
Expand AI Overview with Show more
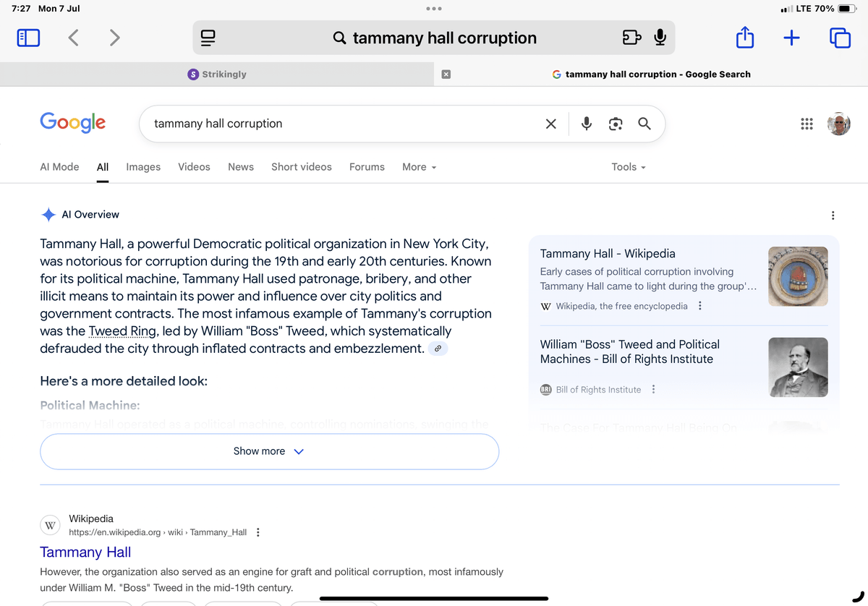click(x=269, y=451)
